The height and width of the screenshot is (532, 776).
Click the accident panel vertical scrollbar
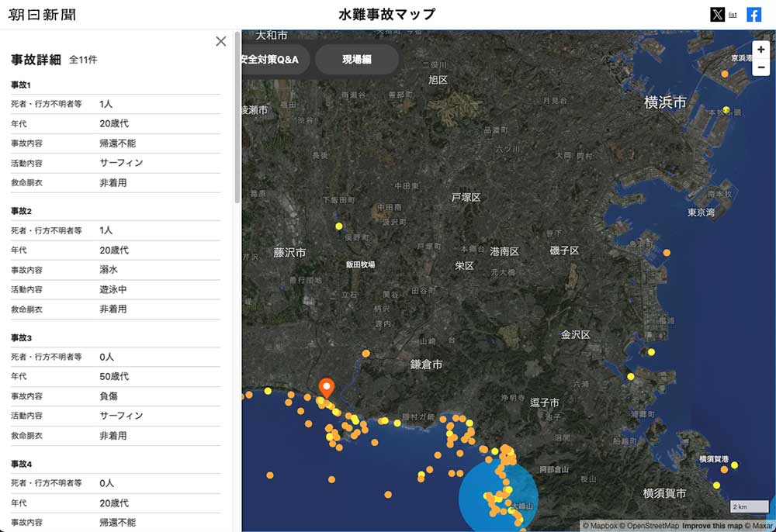(237, 118)
